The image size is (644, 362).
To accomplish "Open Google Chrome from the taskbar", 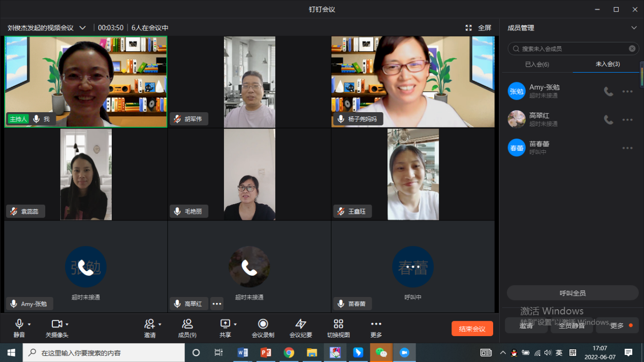I will [x=289, y=352].
